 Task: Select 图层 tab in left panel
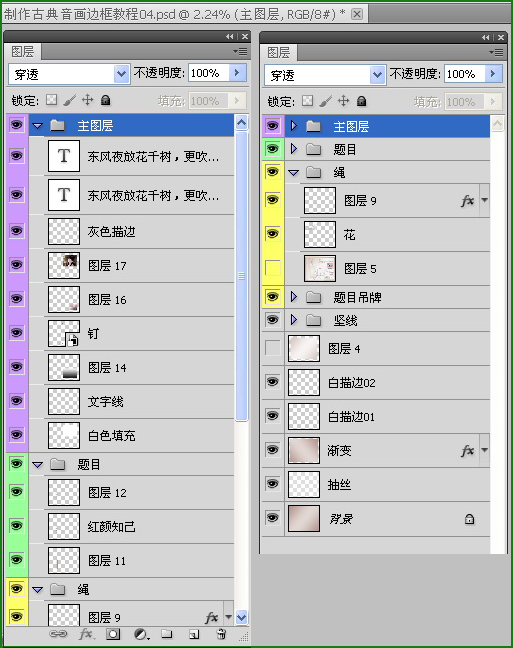[x=23, y=52]
